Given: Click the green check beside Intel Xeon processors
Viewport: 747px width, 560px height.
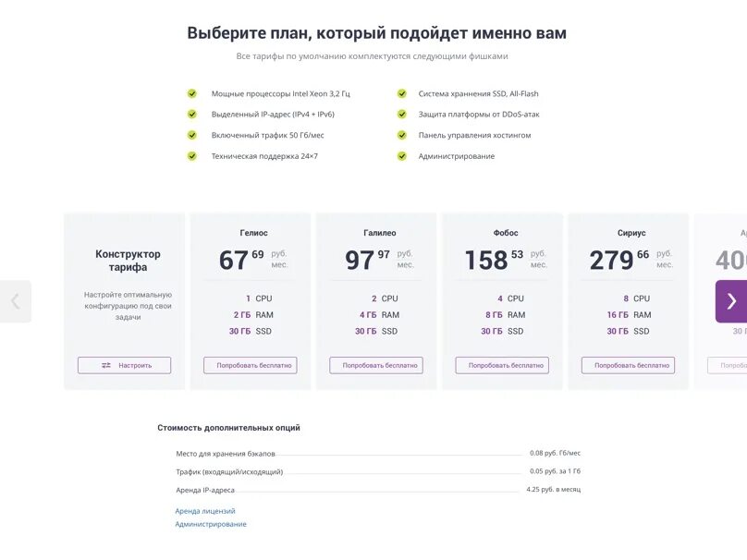Looking at the screenshot, I should click(192, 93).
